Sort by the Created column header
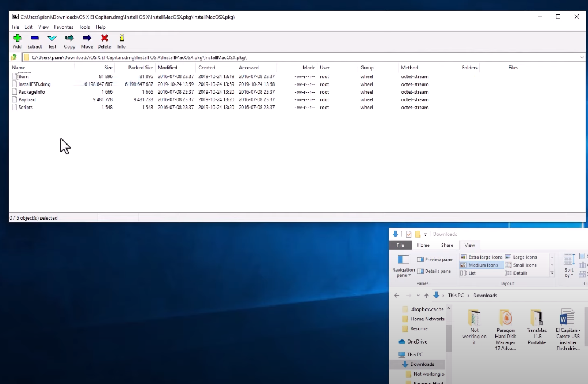The width and height of the screenshot is (588, 384). coord(216,68)
